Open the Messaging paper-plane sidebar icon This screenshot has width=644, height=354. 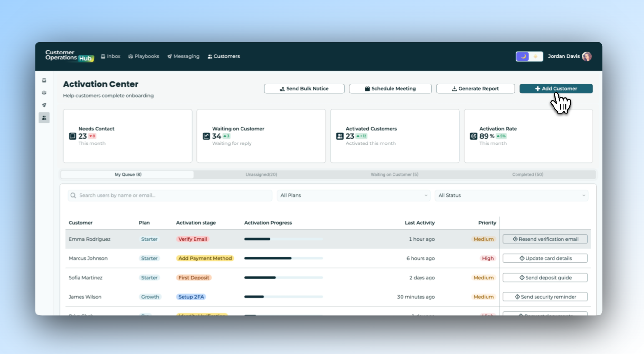[44, 105]
